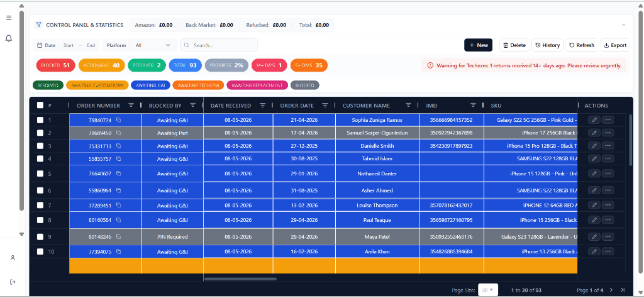Select the Awaiting Techezm status tag
Viewport: 644px width, 298px height.
(x=198, y=86)
